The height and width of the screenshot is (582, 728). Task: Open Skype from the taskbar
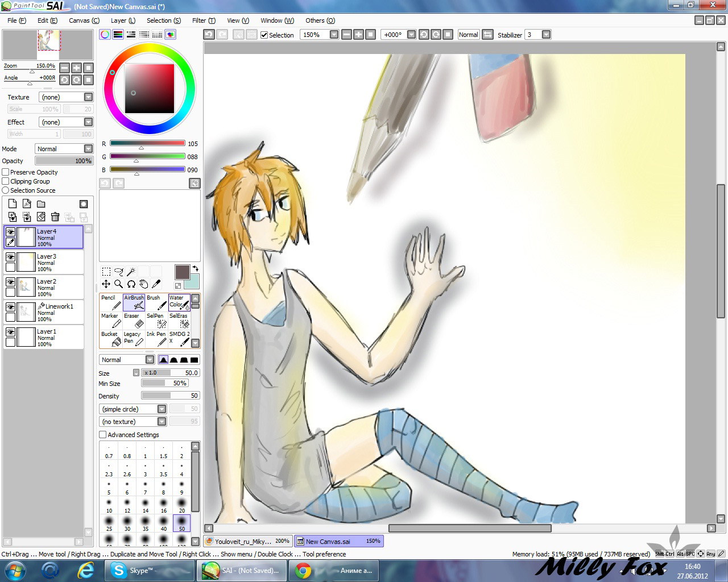tap(133, 571)
